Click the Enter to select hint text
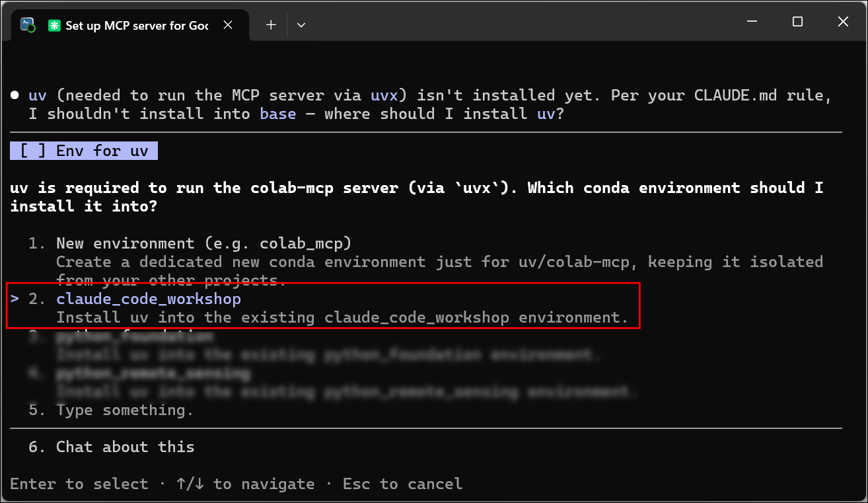 click(x=79, y=484)
